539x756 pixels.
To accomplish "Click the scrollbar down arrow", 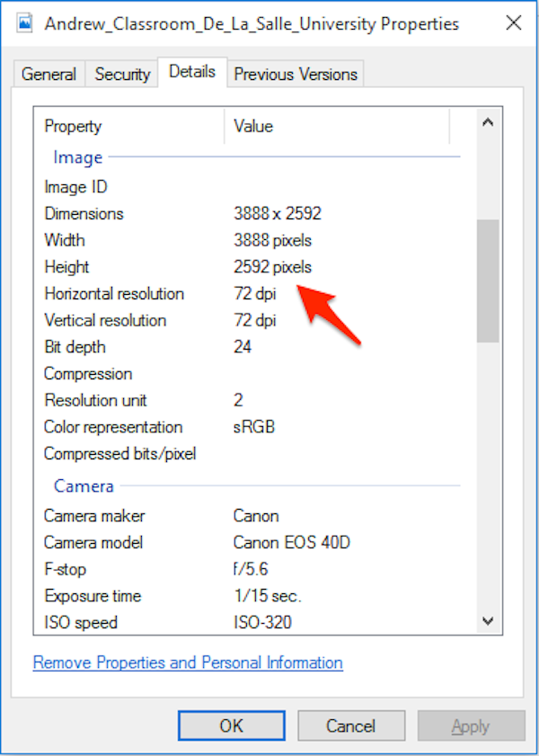I will (487, 621).
